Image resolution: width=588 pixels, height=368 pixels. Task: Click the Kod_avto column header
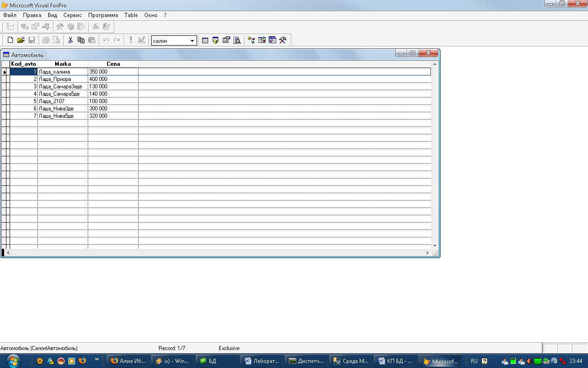(23, 64)
